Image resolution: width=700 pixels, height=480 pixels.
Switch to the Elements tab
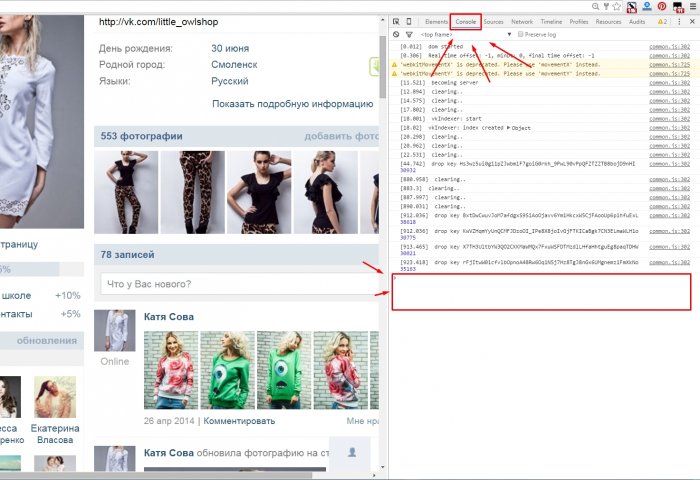436,21
